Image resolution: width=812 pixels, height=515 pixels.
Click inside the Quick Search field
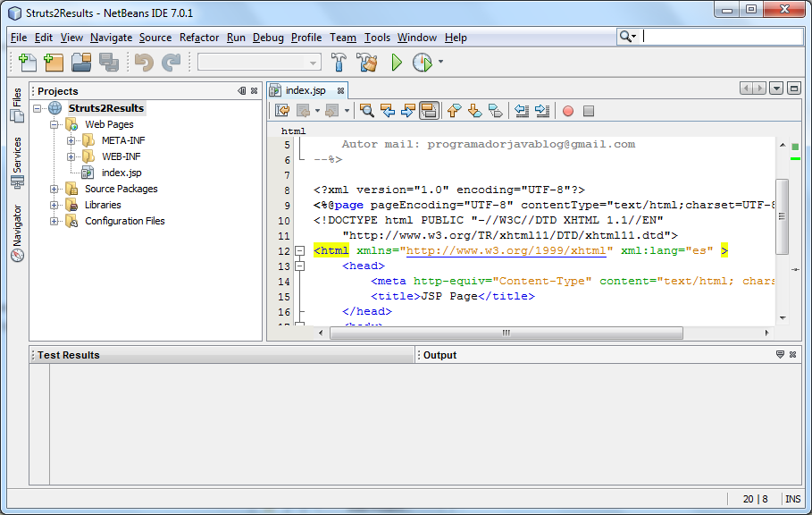point(715,37)
